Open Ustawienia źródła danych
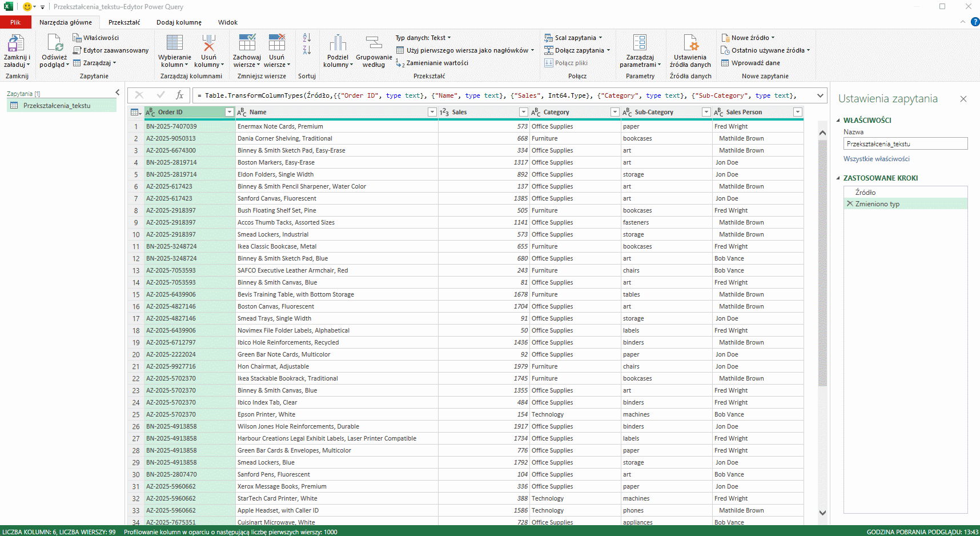 pyautogui.click(x=690, y=50)
